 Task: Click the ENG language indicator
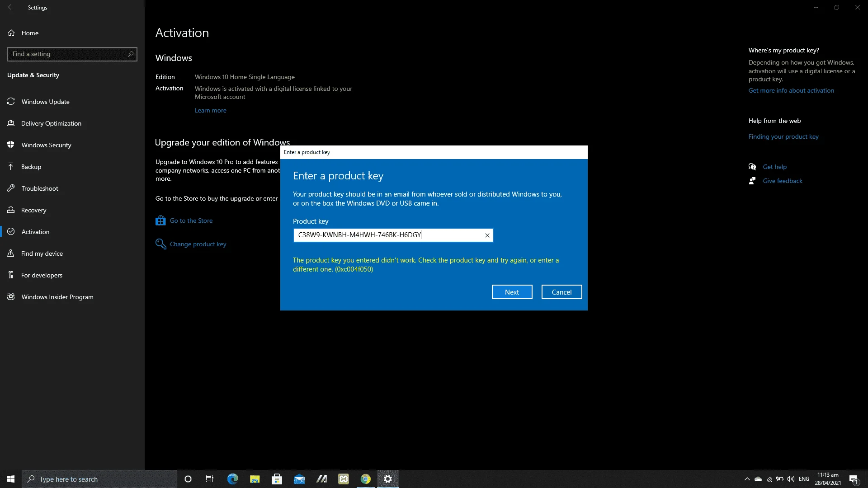[x=804, y=479]
